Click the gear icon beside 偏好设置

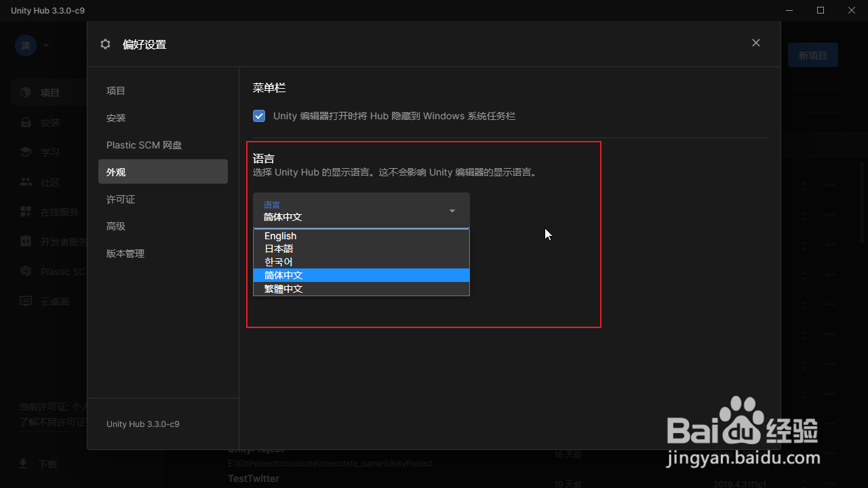(x=105, y=44)
